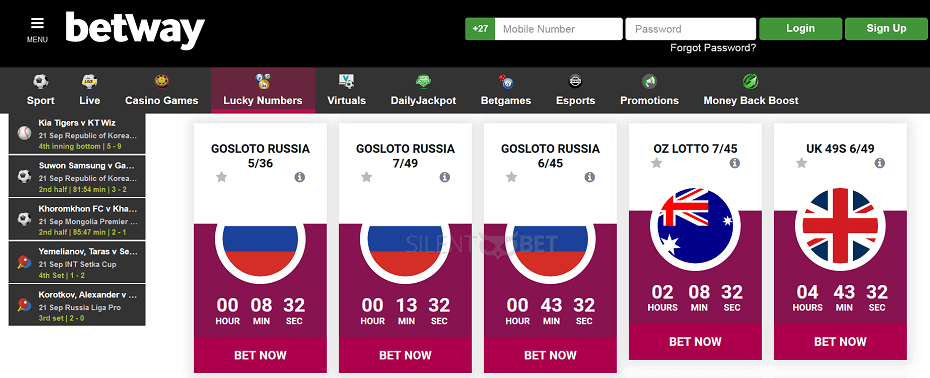Favorite Gosloto Russia 5/36 with star

[x=221, y=177]
